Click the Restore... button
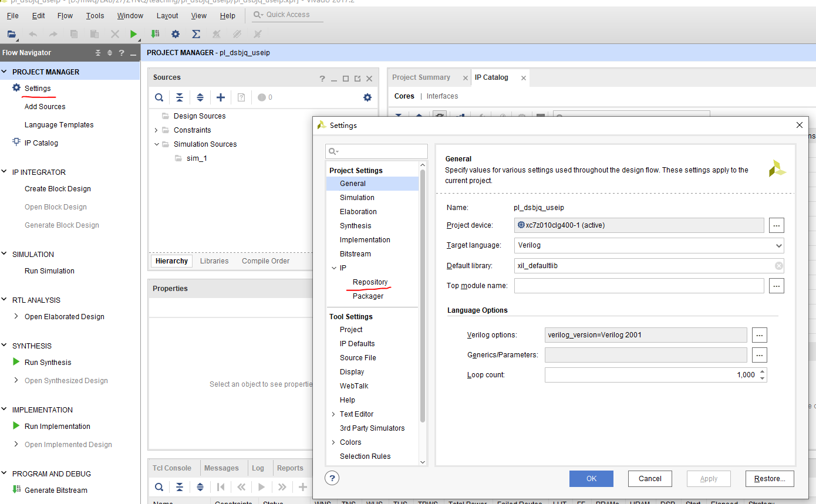This screenshot has height=504, width=816. coord(770,479)
